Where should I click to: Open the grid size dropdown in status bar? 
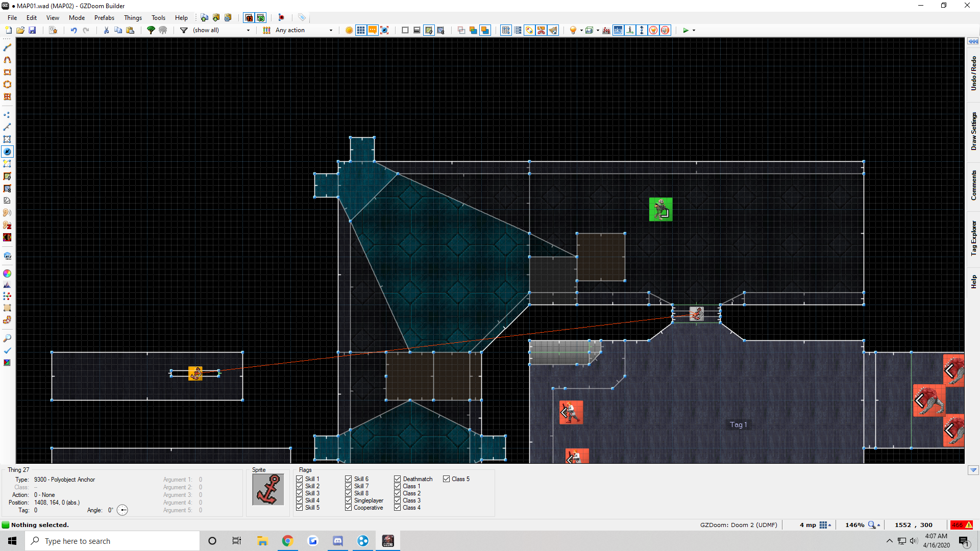[x=825, y=525]
